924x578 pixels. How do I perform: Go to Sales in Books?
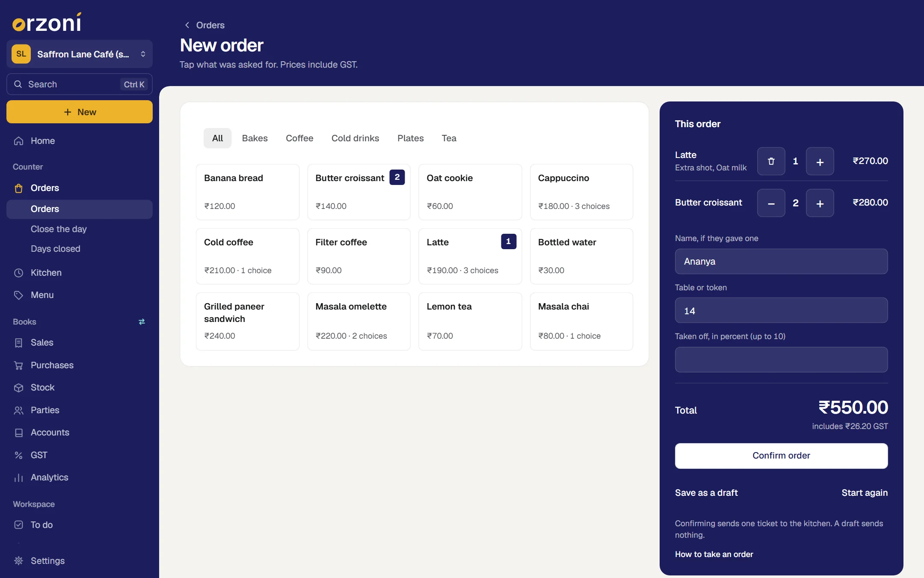click(x=79, y=343)
